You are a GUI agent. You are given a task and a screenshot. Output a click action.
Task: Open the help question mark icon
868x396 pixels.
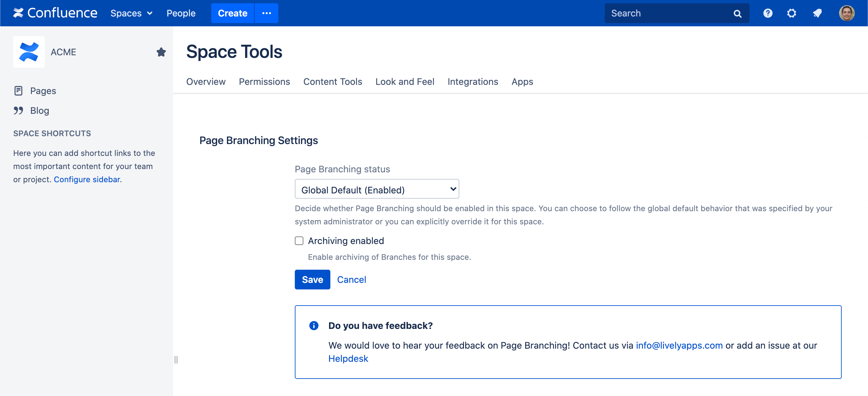click(x=768, y=13)
